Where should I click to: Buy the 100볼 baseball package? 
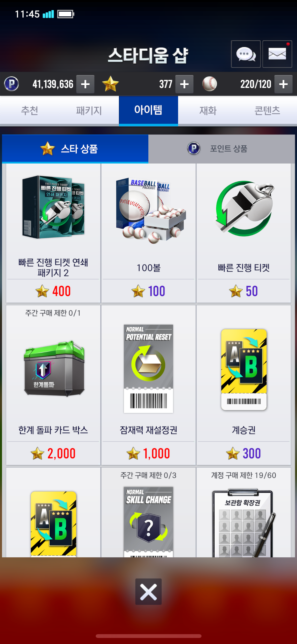(148, 233)
